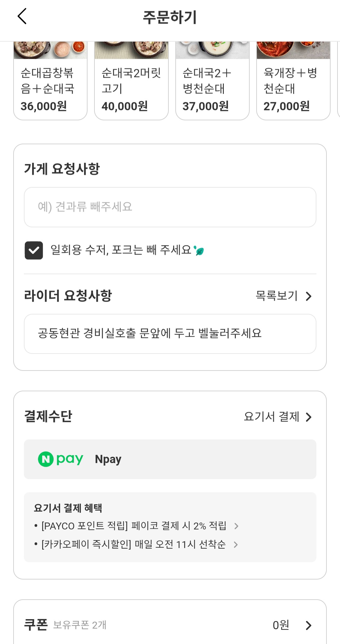
Task: Open PAYCO 포인트 적립 benefit details
Action: tap(134, 526)
